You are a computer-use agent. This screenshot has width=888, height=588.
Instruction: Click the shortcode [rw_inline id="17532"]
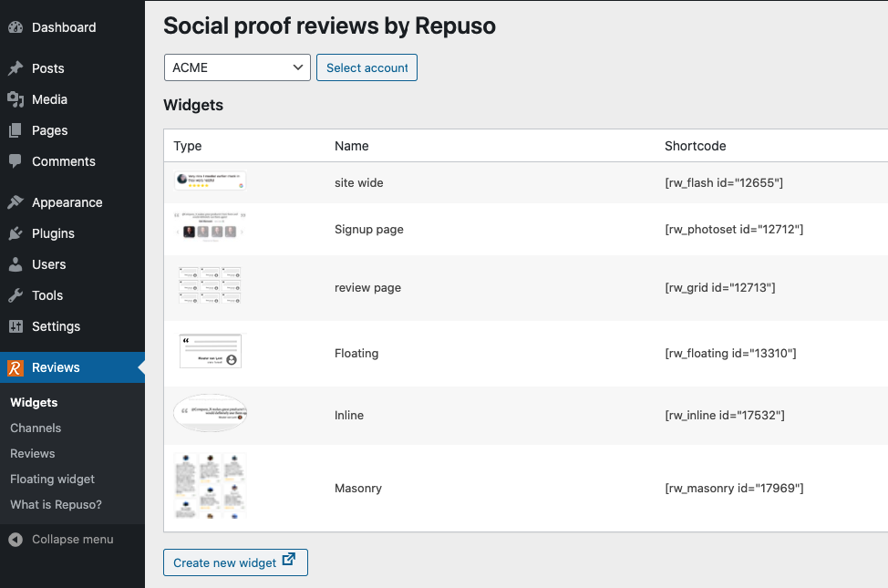(x=725, y=415)
